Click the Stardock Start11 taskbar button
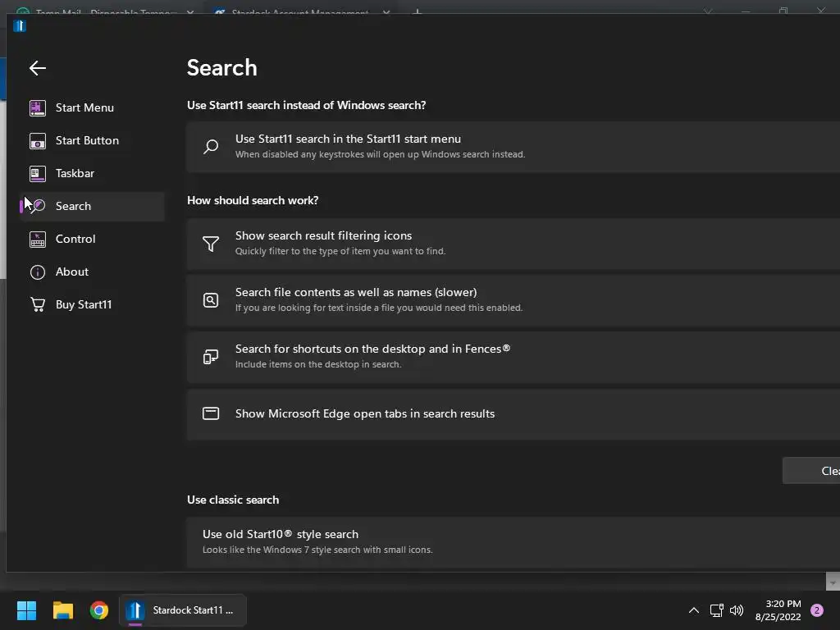 click(183, 610)
